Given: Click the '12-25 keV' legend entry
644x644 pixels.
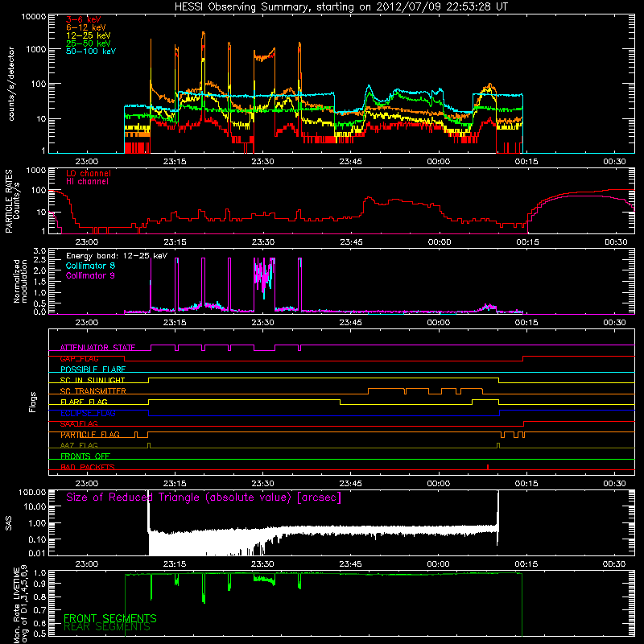Looking at the screenshot, I should point(89,35).
